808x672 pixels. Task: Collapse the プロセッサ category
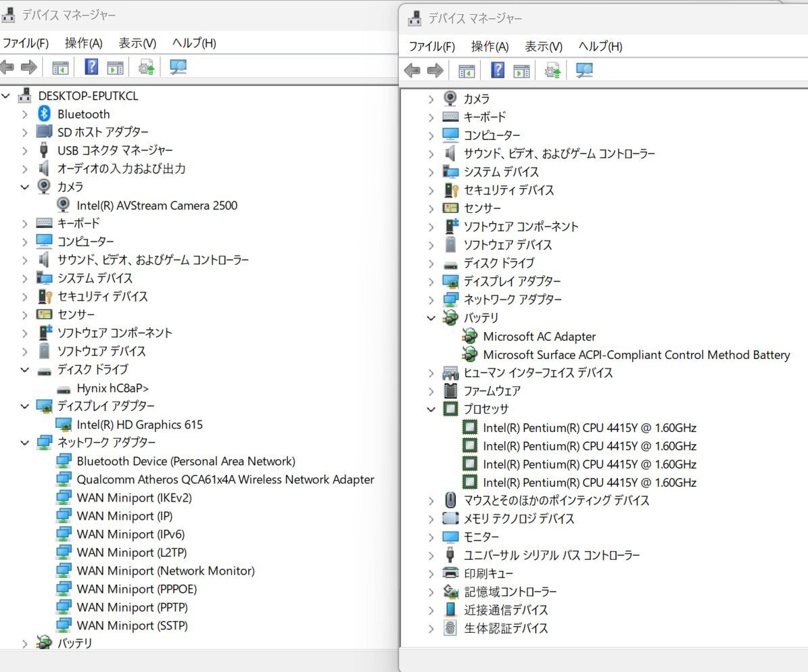(x=431, y=409)
